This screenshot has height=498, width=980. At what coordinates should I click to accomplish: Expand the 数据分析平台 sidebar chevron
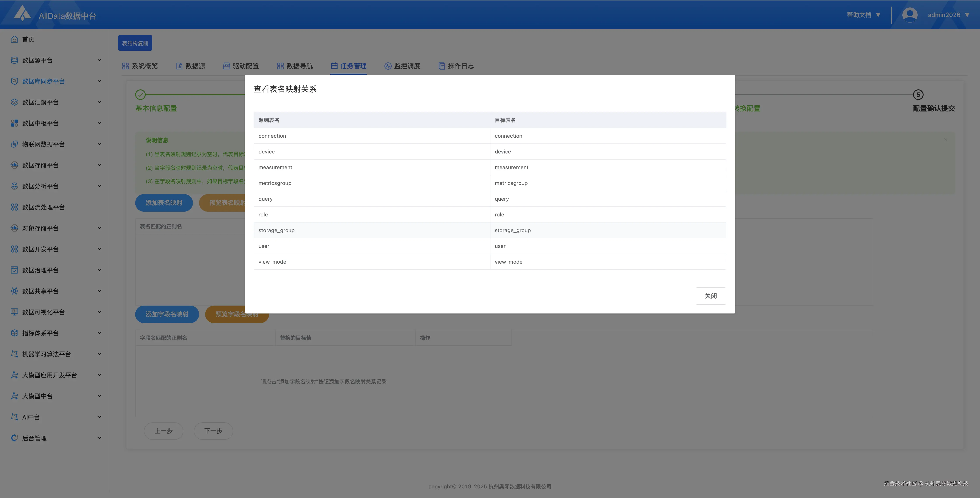tap(99, 186)
